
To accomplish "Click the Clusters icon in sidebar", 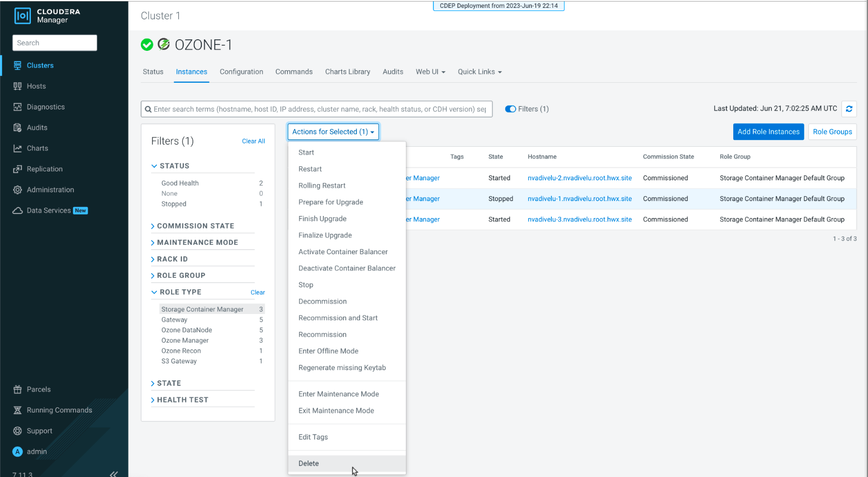I will point(17,66).
